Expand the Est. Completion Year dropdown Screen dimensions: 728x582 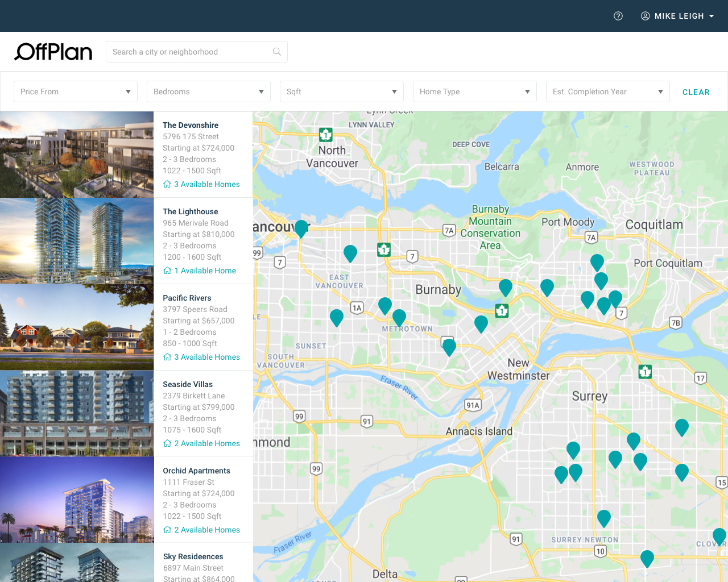point(608,92)
